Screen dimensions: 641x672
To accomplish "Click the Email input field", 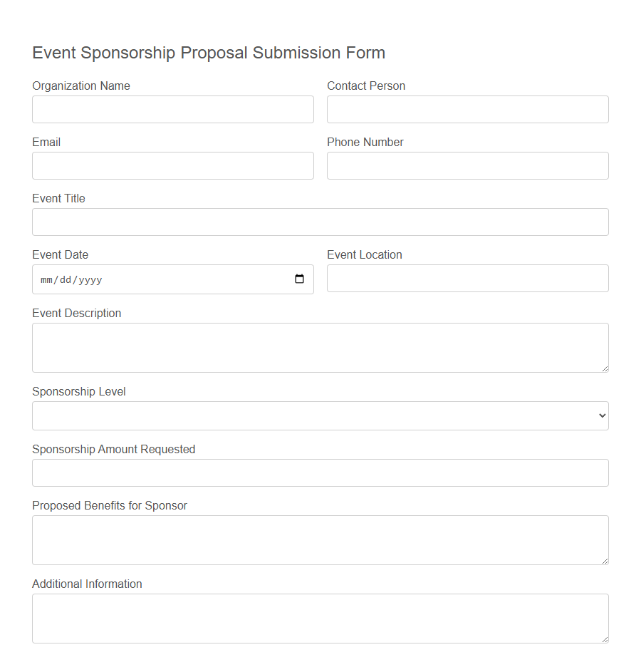I will point(172,165).
